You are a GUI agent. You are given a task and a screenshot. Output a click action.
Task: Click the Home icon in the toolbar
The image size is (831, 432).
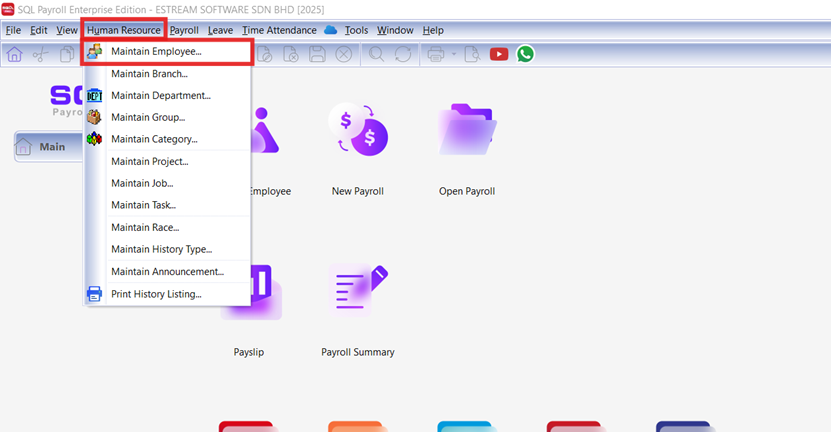click(x=15, y=54)
